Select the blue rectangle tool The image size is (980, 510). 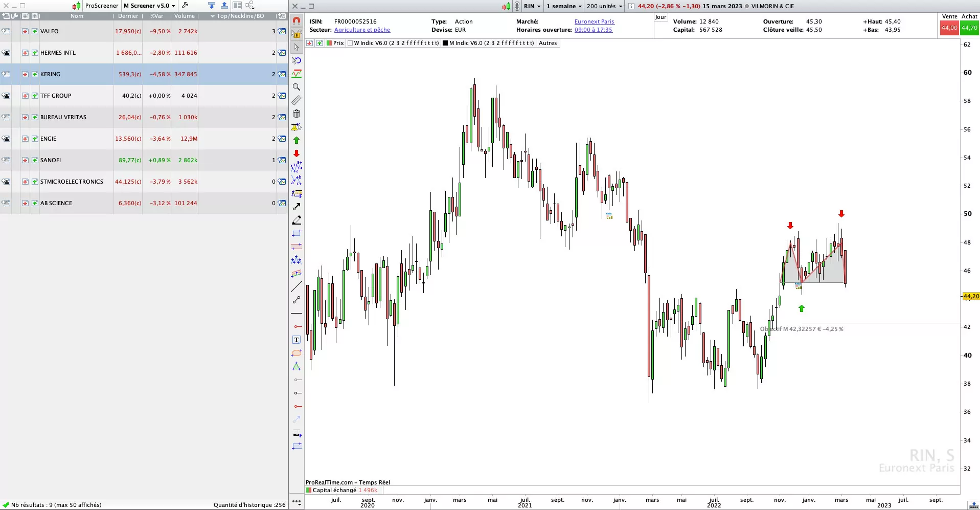click(297, 233)
